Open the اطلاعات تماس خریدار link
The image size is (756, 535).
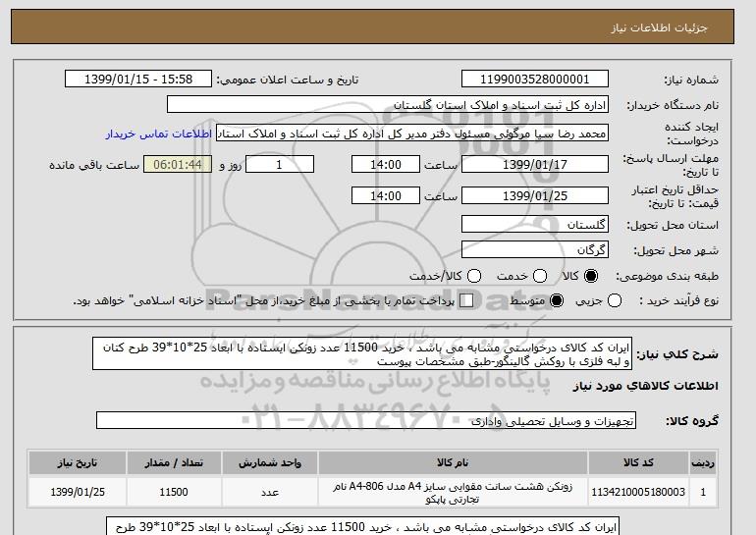point(159,134)
